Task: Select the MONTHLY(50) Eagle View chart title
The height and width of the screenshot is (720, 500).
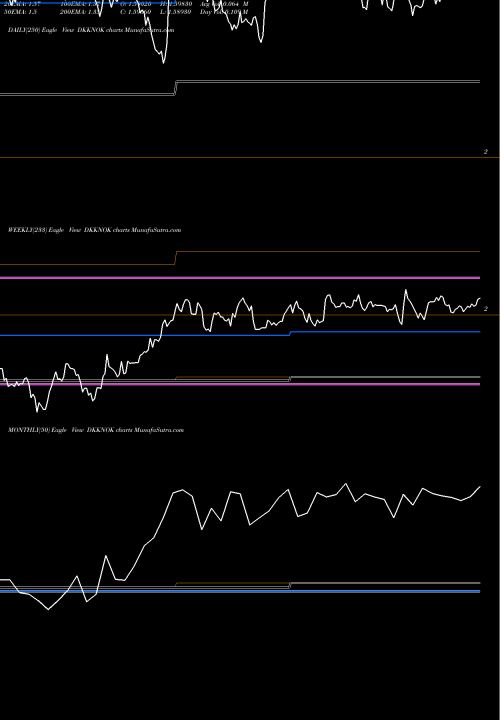Action: point(96,430)
